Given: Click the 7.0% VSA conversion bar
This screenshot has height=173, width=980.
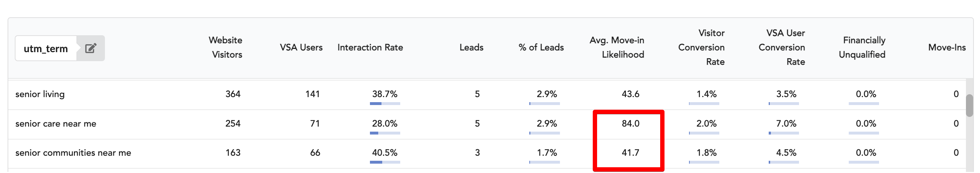Looking at the screenshot, I should pos(783,133).
